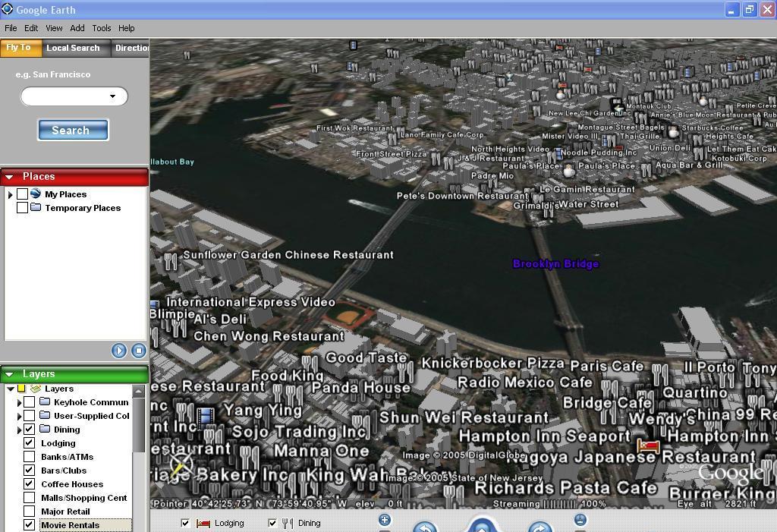This screenshot has height=532, width=777.
Task: Enable the Malls/Shopping Cent layer checkbox
Action: click(x=30, y=497)
